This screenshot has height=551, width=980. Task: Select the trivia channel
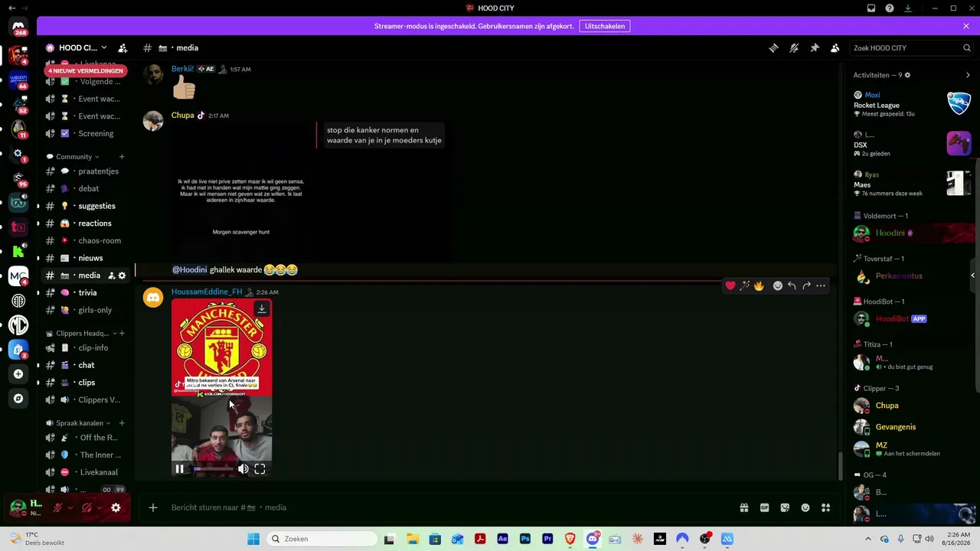point(85,292)
